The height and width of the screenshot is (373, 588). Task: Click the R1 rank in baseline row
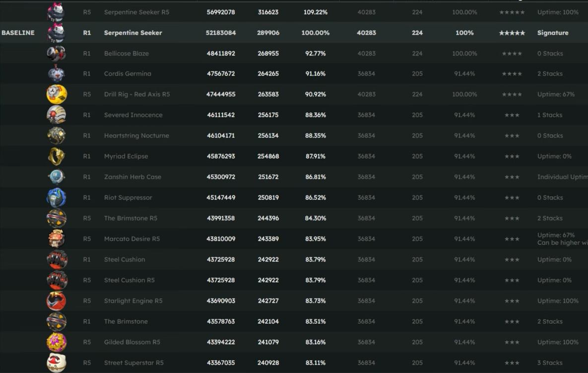87,33
